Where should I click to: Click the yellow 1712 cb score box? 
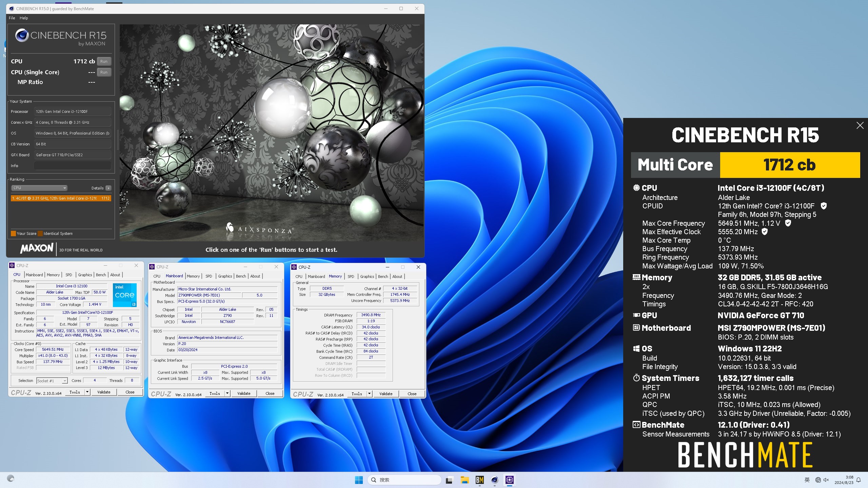(790, 165)
